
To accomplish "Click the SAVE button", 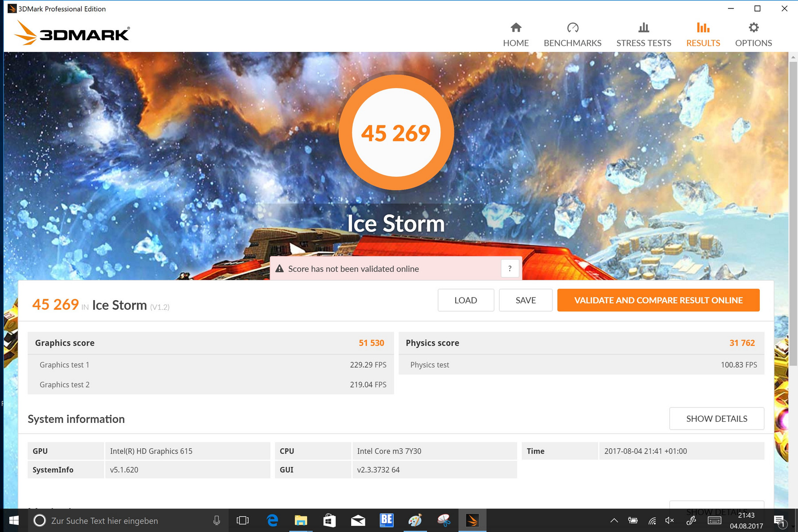I will pos(526,300).
